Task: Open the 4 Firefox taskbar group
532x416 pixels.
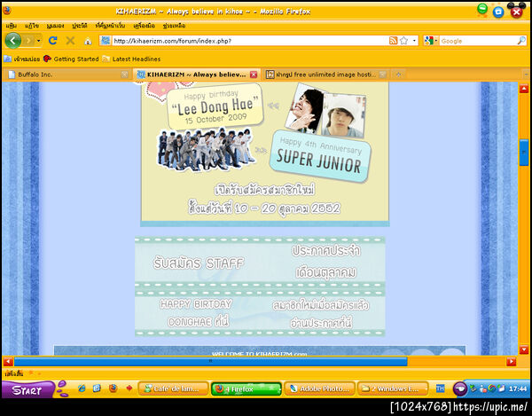Action: (x=246, y=389)
